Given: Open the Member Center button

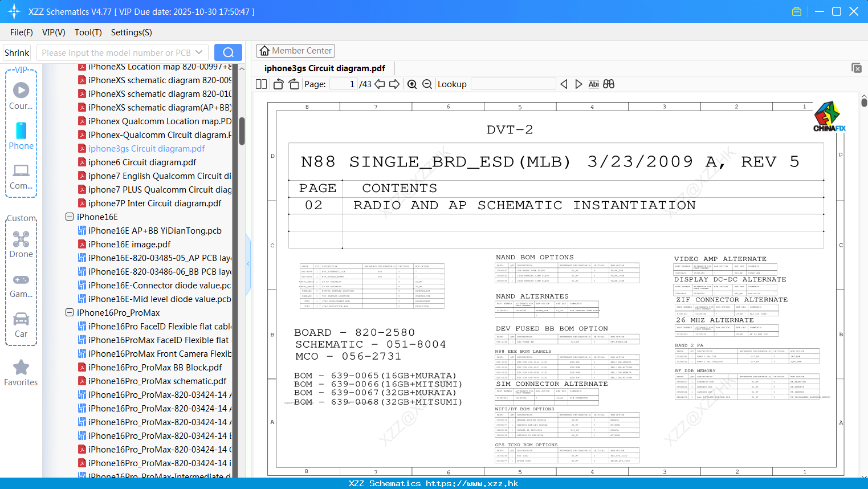Looking at the screenshot, I should click(295, 51).
